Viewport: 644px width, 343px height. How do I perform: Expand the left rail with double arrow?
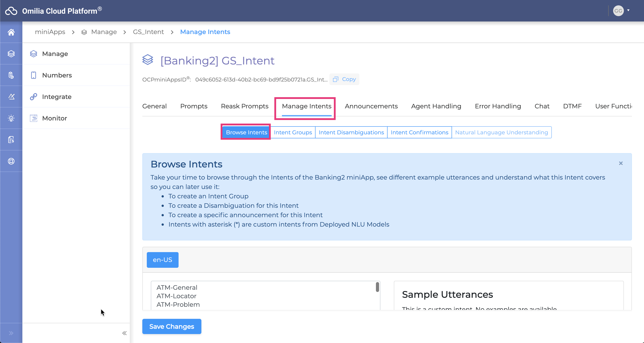[11, 333]
